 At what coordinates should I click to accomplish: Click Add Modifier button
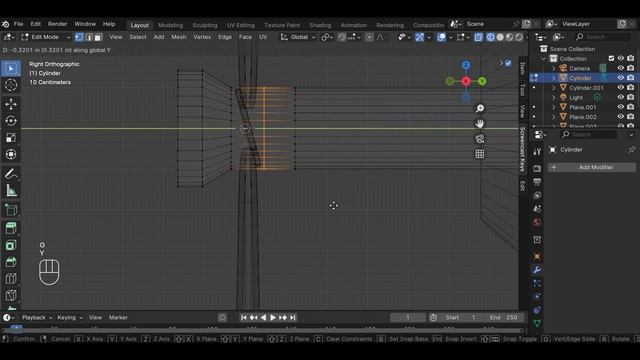[591, 167]
